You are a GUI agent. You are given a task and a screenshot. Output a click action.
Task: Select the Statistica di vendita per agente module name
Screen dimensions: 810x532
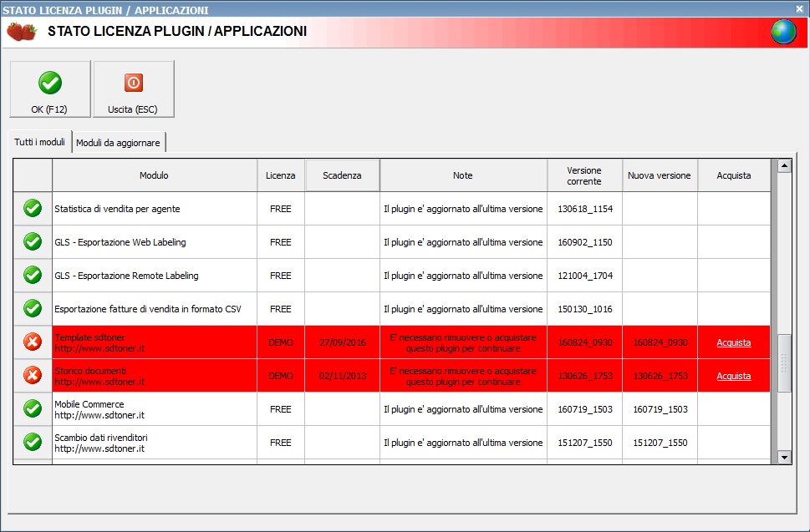coord(117,209)
